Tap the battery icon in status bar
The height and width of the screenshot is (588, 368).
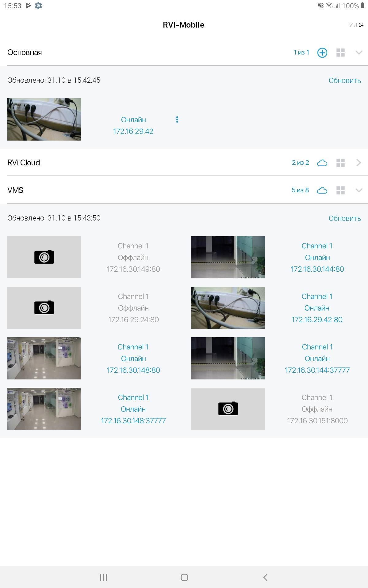(362, 6)
